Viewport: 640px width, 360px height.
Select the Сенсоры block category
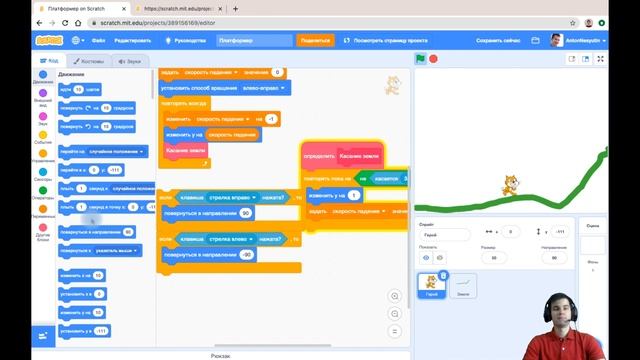coord(43,174)
